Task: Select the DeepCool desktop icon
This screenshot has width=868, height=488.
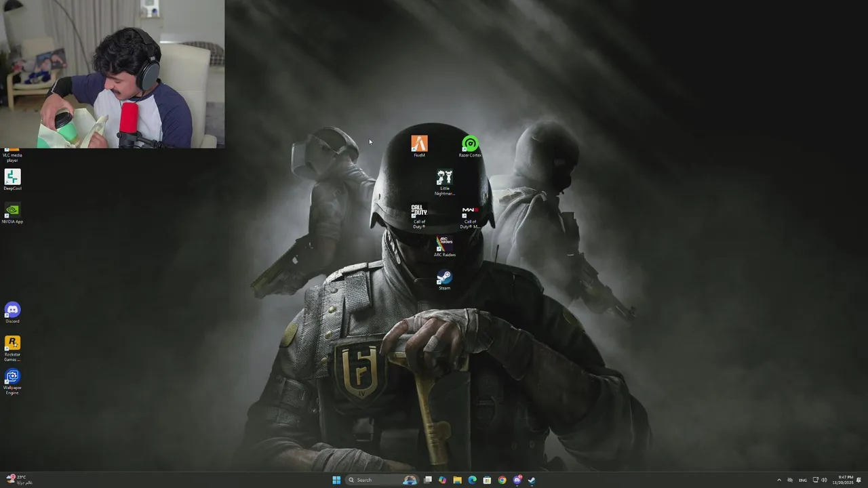Action: (12, 180)
